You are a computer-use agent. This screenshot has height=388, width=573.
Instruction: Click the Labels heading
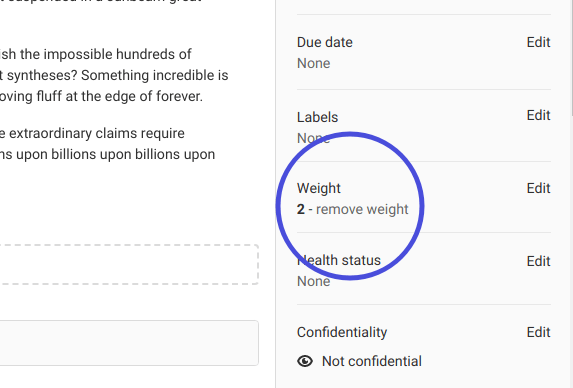tap(317, 117)
